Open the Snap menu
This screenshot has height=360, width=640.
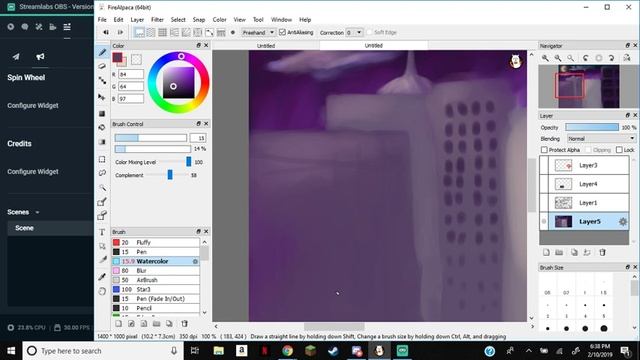tap(199, 20)
